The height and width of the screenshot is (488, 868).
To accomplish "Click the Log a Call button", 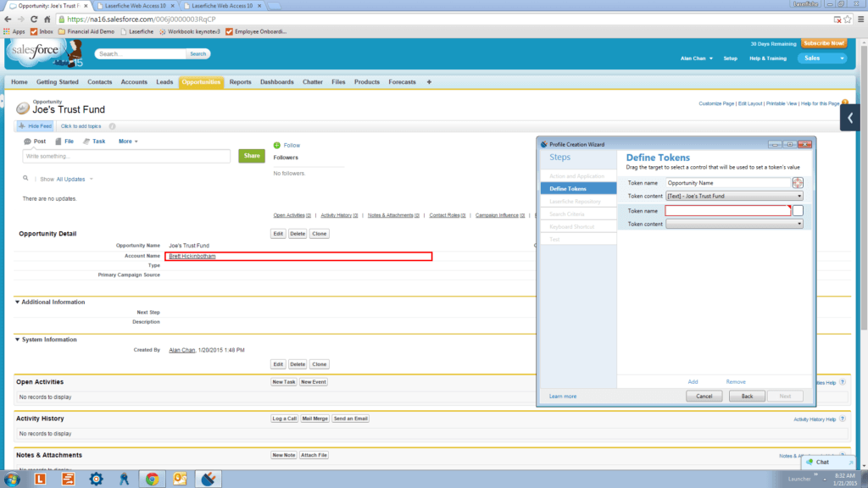I will click(284, 419).
